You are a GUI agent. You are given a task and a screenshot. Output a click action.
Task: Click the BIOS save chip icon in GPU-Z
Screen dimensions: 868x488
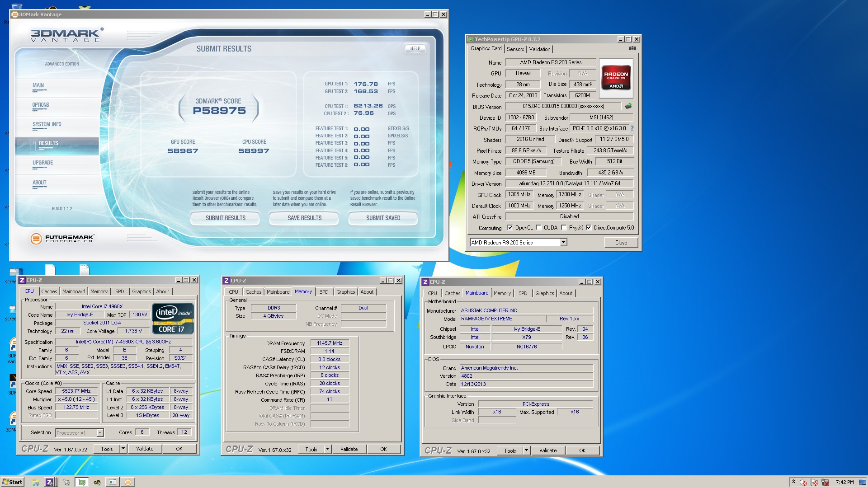[x=628, y=106]
